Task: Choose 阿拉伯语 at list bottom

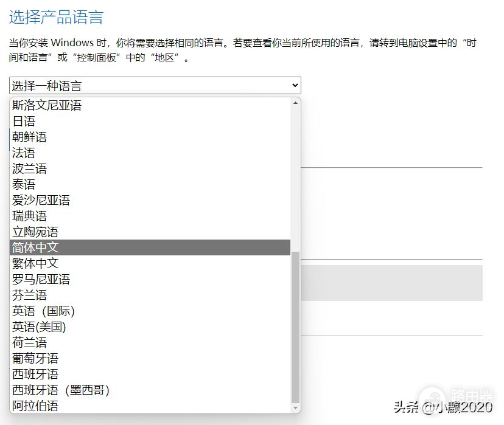Action: [x=150, y=406]
